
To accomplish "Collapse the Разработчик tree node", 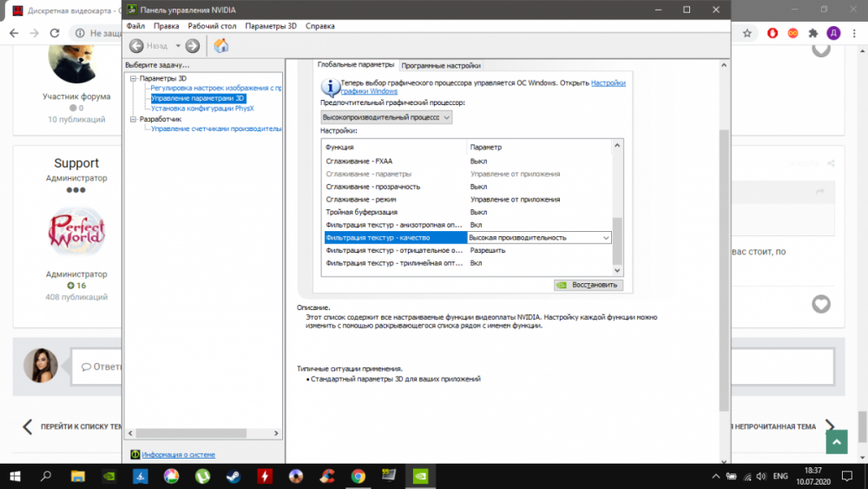I will click(133, 119).
